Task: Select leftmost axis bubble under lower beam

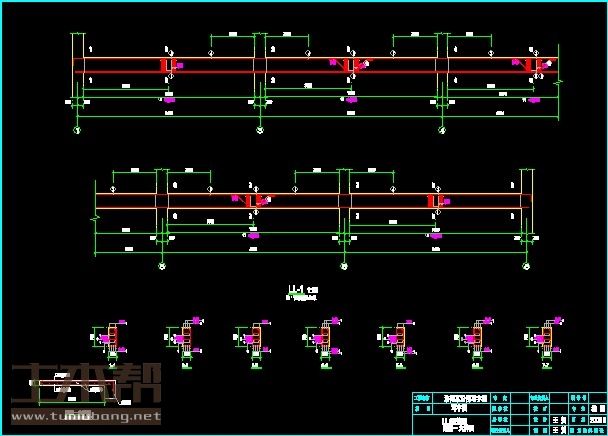Action: [x=162, y=267]
